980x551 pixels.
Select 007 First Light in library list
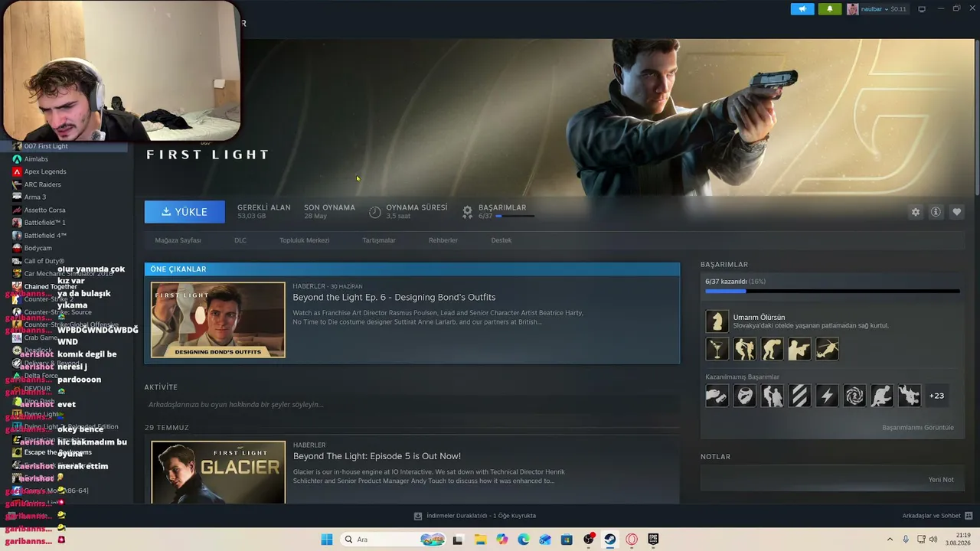[x=46, y=146]
